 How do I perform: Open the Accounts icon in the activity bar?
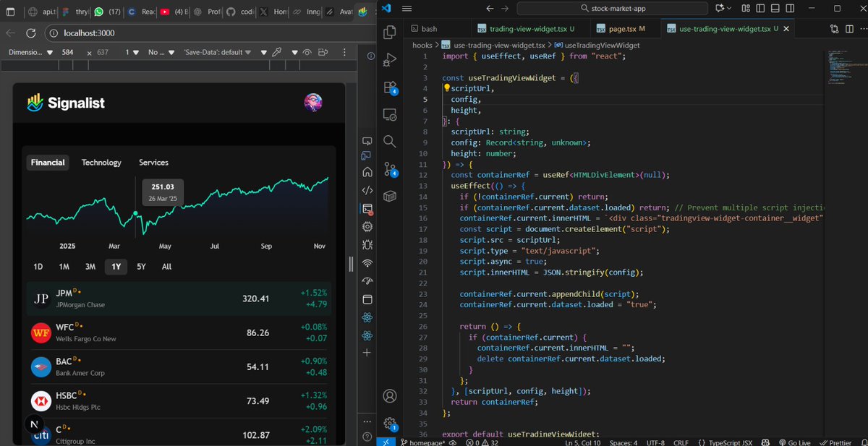point(390,396)
